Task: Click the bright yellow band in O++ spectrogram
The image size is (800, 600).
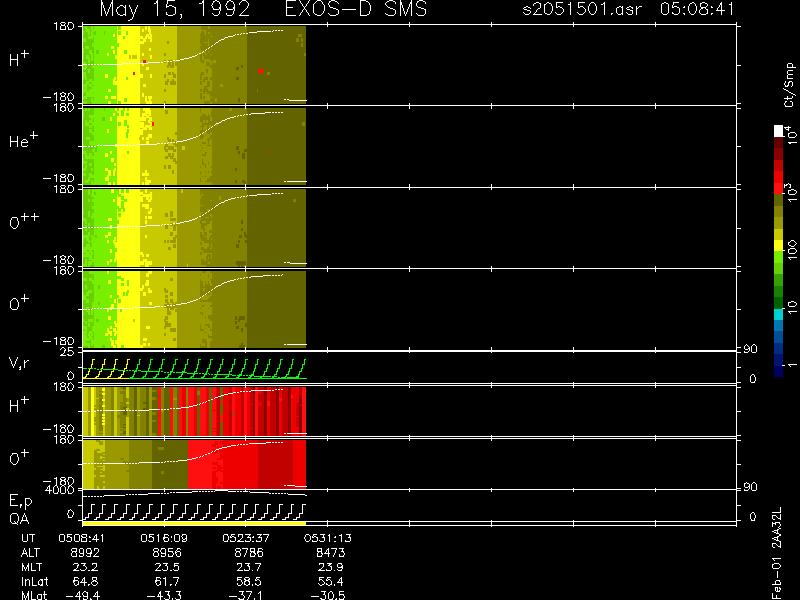Action: pos(128,228)
